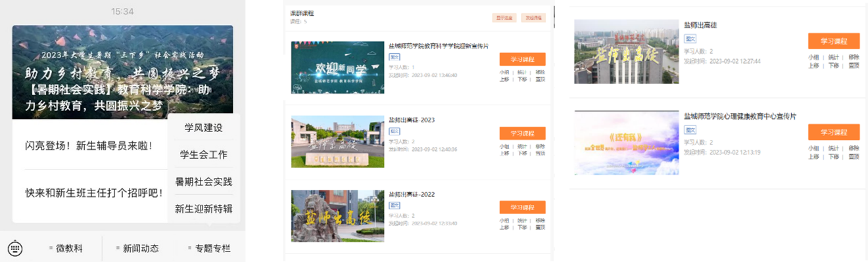
Task: Expand the 专题专栏 bottom menu
Action: point(209,249)
